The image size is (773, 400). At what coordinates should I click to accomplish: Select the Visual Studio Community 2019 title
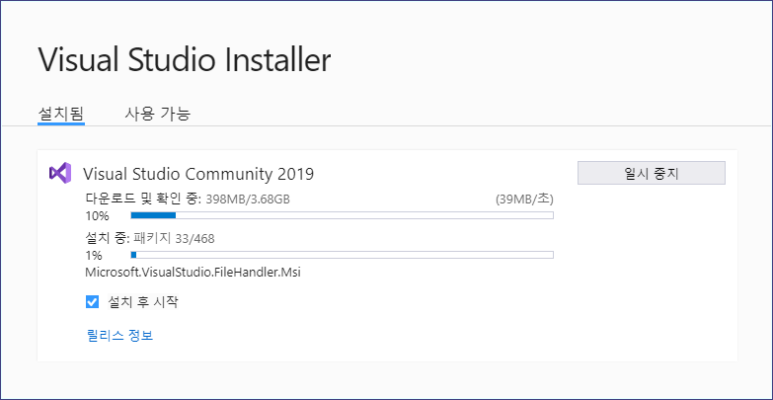(x=198, y=174)
